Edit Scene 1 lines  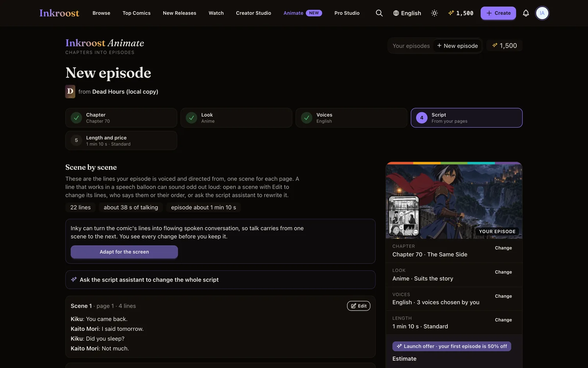pyautogui.click(x=359, y=306)
